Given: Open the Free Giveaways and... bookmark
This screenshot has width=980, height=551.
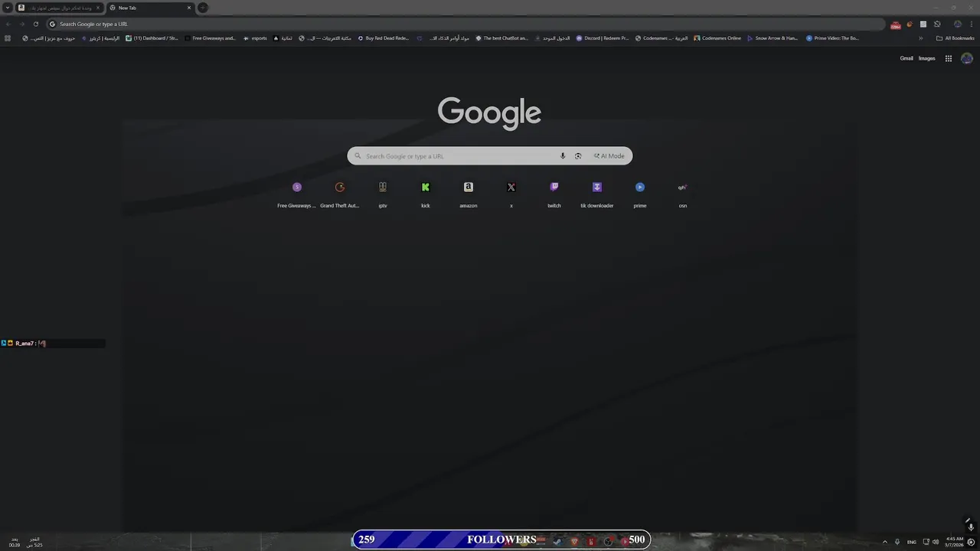Looking at the screenshot, I should click(x=210, y=38).
